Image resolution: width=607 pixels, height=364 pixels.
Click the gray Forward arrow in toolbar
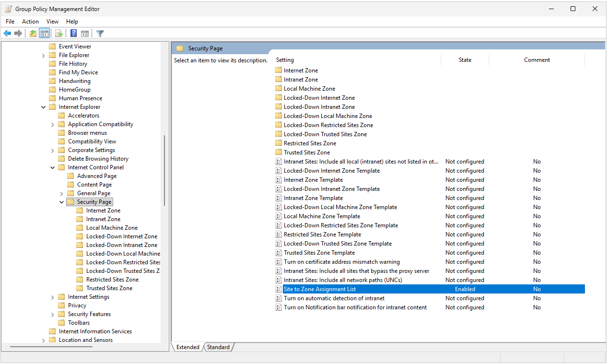coord(18,34)
